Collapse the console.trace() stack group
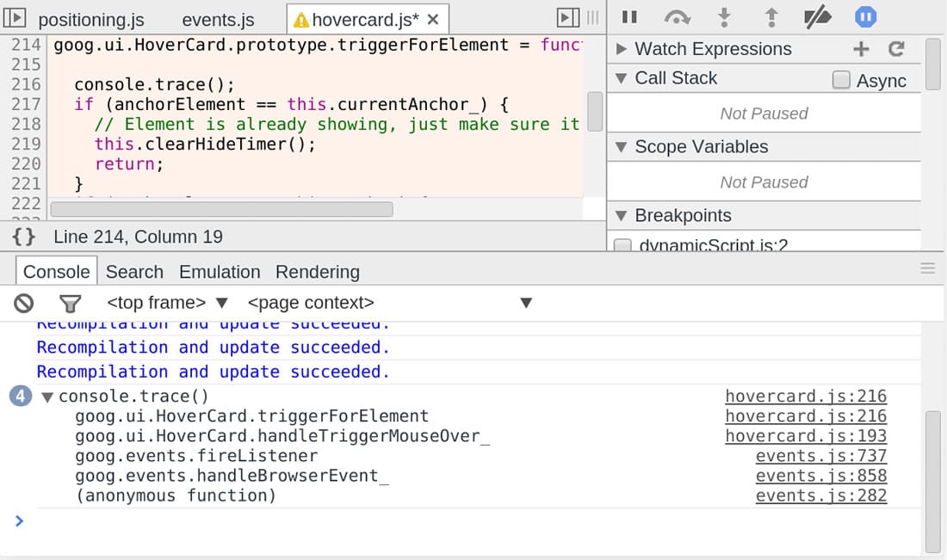The width and height of the screenshot is (947, 560). pos(47,397)
